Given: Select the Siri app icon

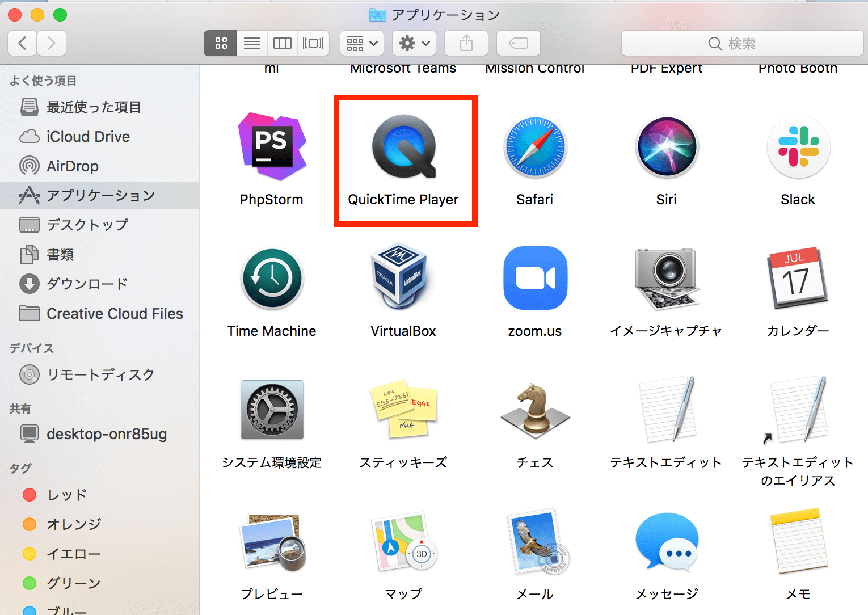Looking at the screenshot, I should 667,146.
